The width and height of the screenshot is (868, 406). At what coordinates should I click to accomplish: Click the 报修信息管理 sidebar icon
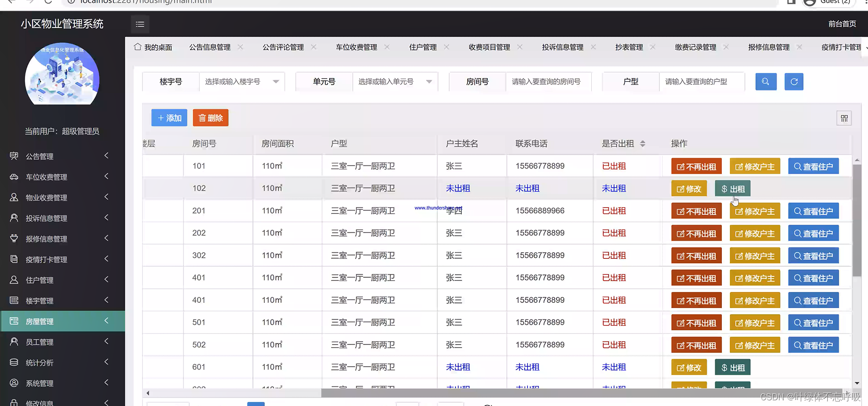point(14,238)
